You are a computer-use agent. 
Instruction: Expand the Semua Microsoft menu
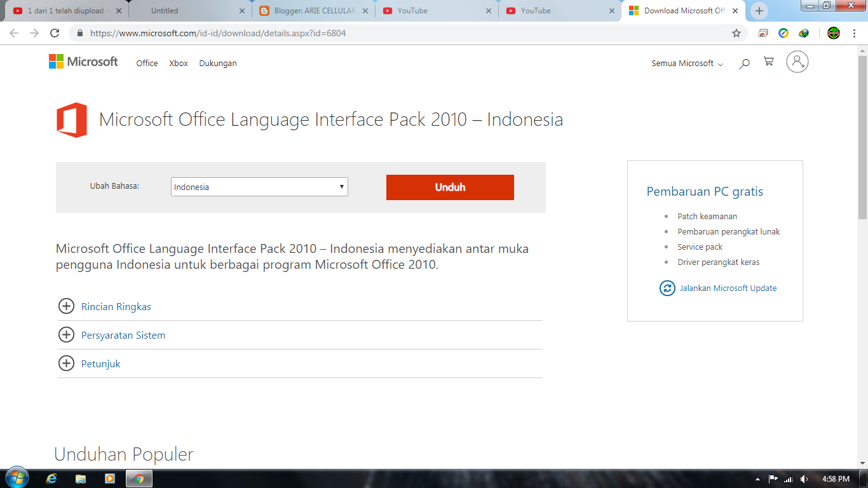click(687, 64)
